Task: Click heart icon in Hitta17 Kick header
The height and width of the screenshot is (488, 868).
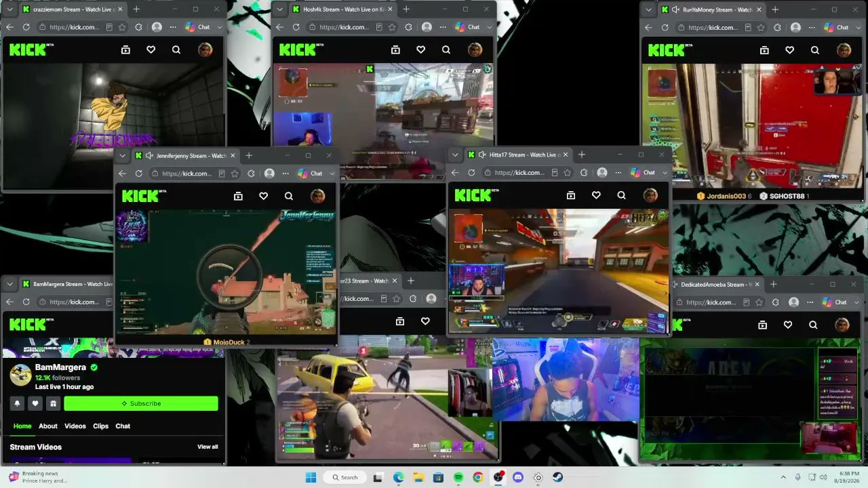Action: tap(596, 195)
